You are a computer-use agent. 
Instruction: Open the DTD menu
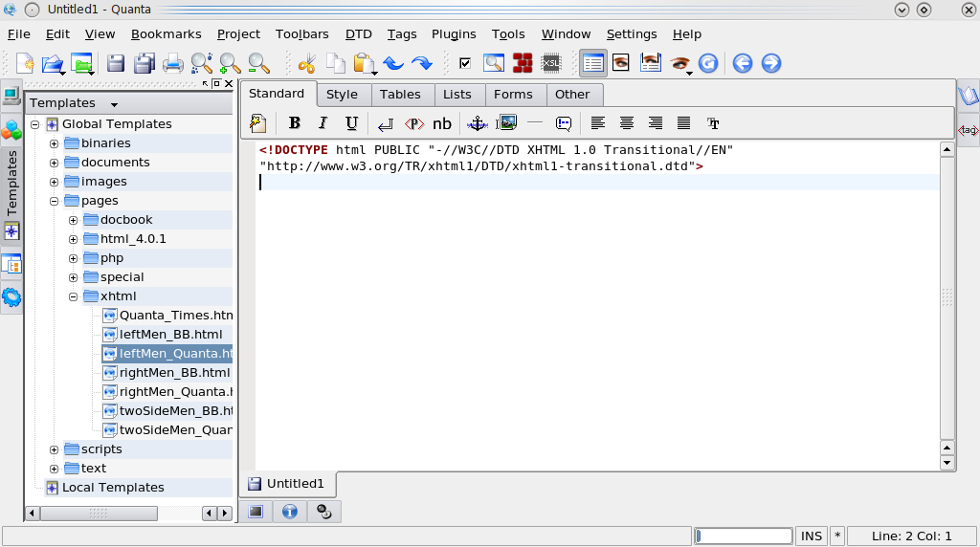coord(359,33)
